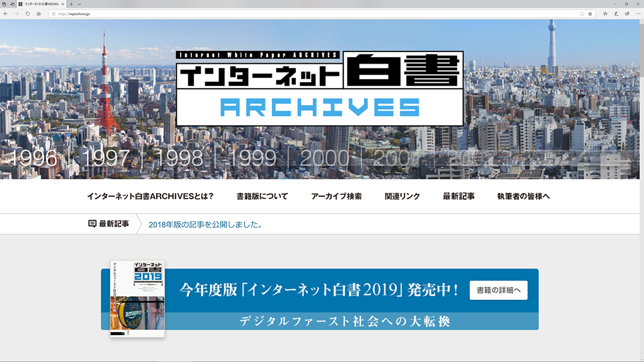Open the アーカイブ検索 menu item
This screenshot has height=362, width=644.
pyautogui.click(x=336, y=196)
